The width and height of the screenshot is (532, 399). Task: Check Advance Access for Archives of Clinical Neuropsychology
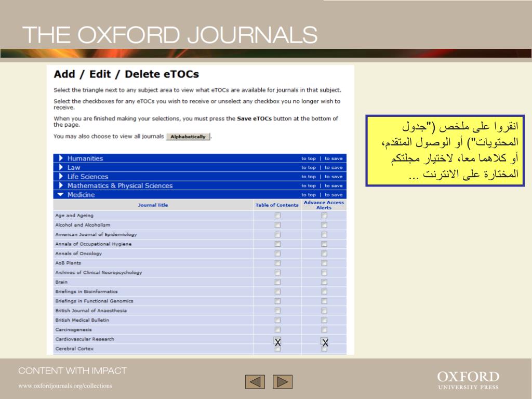324,272
